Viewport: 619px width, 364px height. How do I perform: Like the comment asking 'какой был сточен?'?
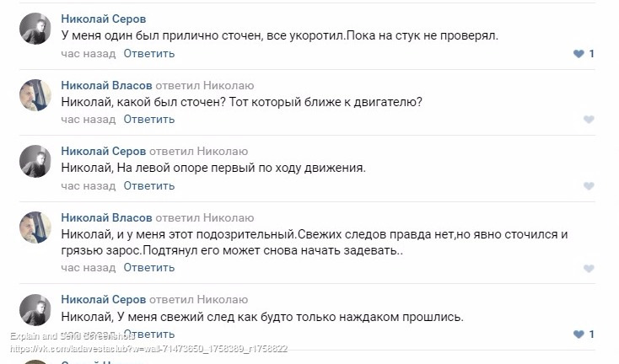pos(589,120)
